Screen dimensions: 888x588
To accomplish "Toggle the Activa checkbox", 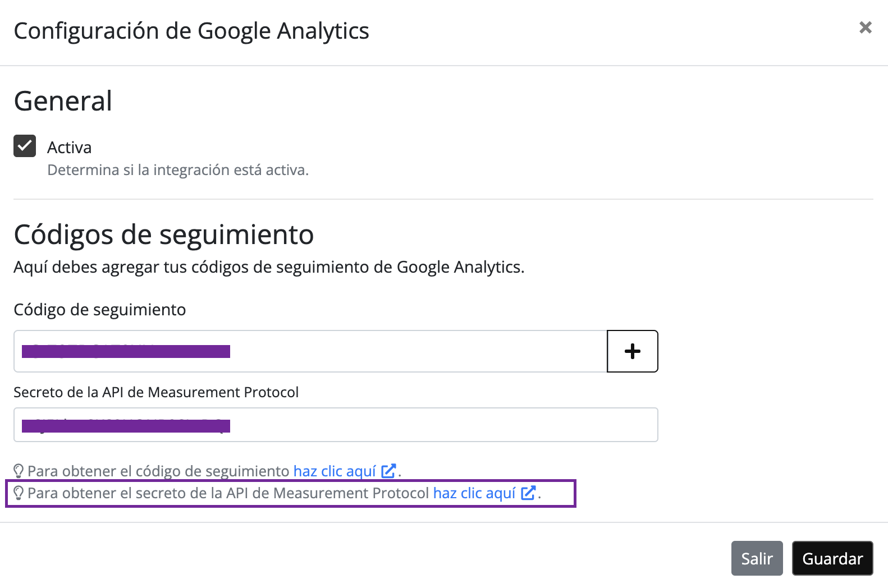I will [25, 146].
